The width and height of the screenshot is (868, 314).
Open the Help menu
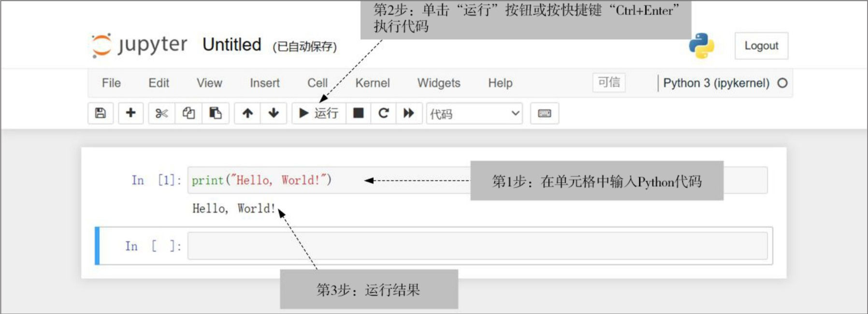click(x=500, y=83)
